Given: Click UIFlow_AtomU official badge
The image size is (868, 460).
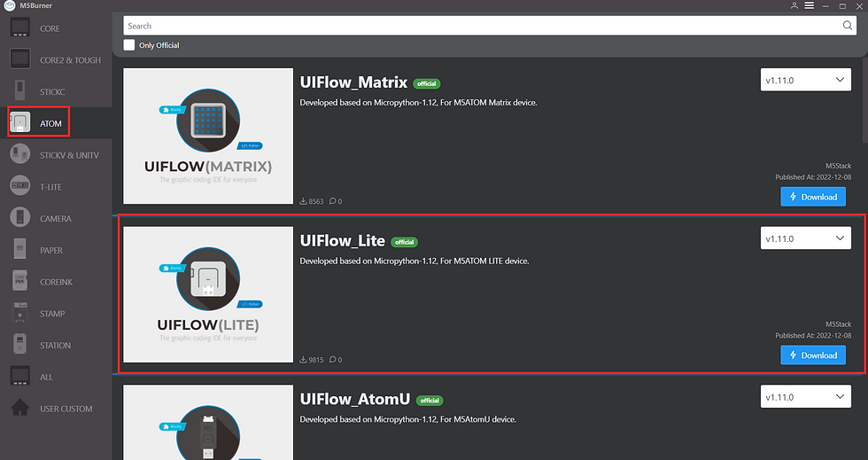Looking at the screenshot, I should (x=430, y=401).
